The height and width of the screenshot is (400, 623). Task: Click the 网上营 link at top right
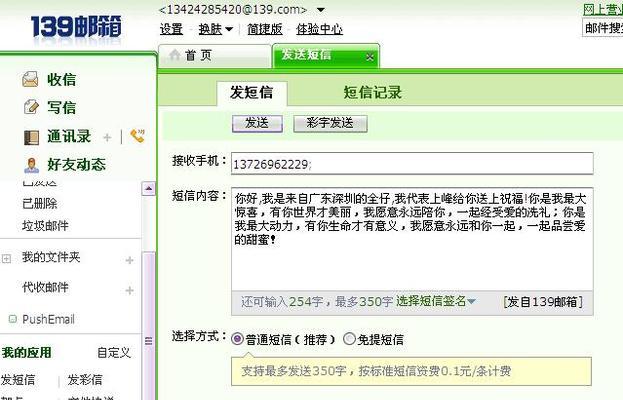click(603, 10)
